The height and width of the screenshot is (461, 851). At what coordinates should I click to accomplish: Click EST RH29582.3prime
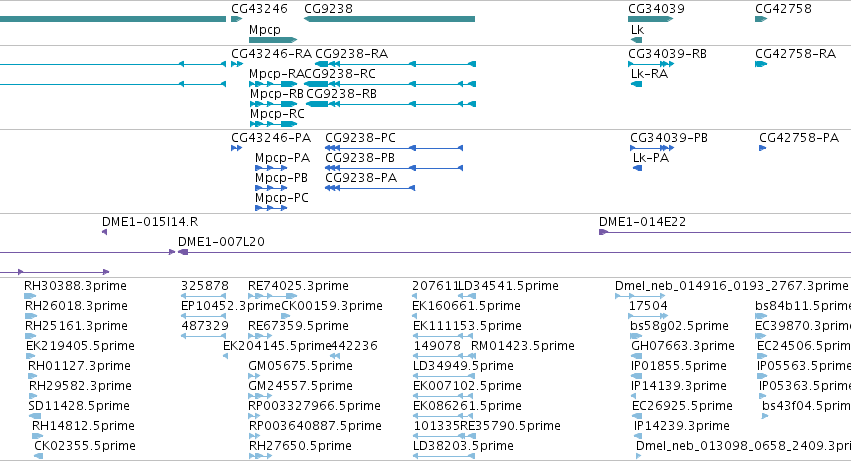point(80,387)
